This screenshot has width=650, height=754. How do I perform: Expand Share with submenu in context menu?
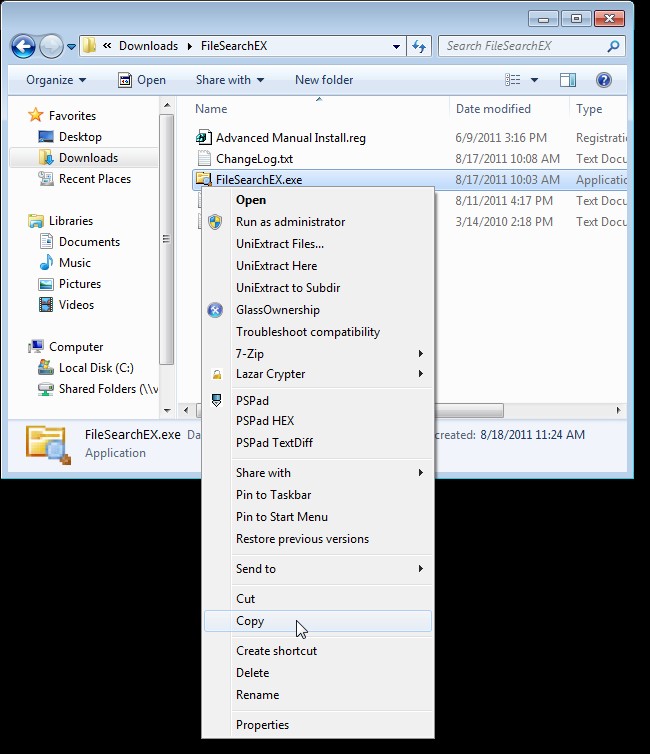pyautogui.click(x=318, y=473)
